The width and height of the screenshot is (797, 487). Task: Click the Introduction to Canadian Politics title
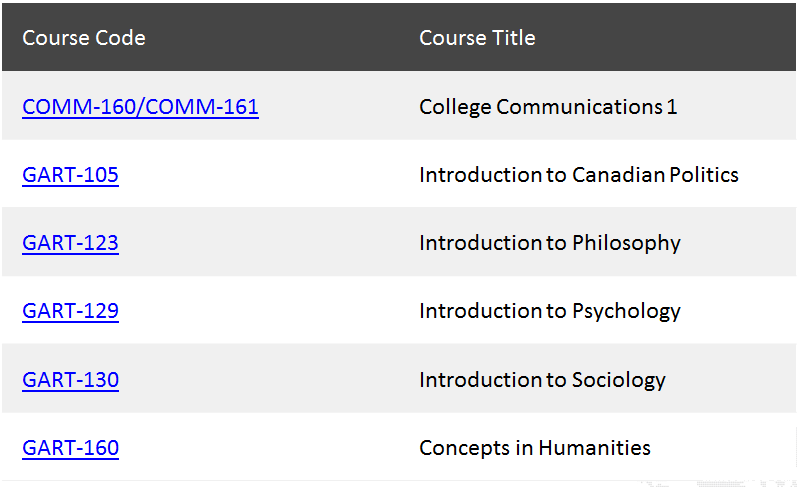coord(578,175)
